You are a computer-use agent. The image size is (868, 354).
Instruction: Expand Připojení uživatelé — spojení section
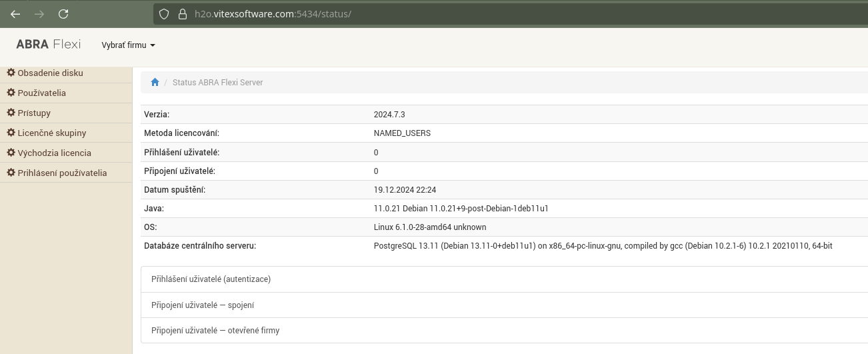click(505, 305)
